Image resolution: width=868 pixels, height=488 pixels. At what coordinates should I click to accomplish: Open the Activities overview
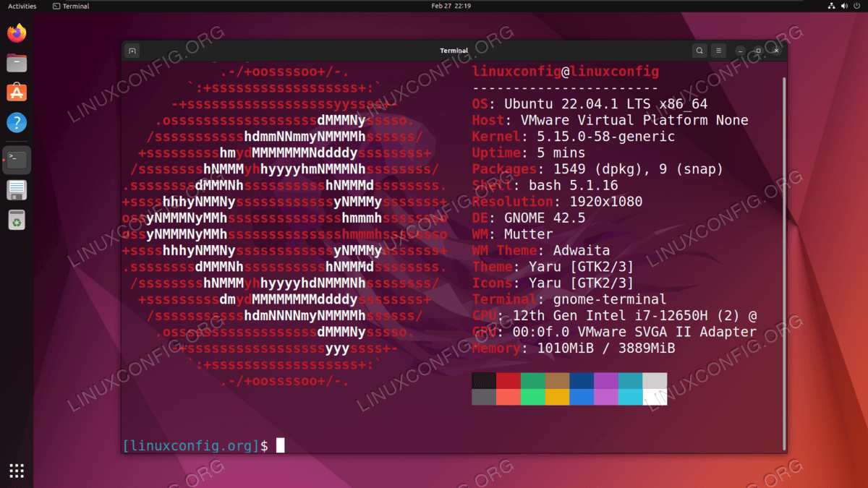click(x=22, y=6)
